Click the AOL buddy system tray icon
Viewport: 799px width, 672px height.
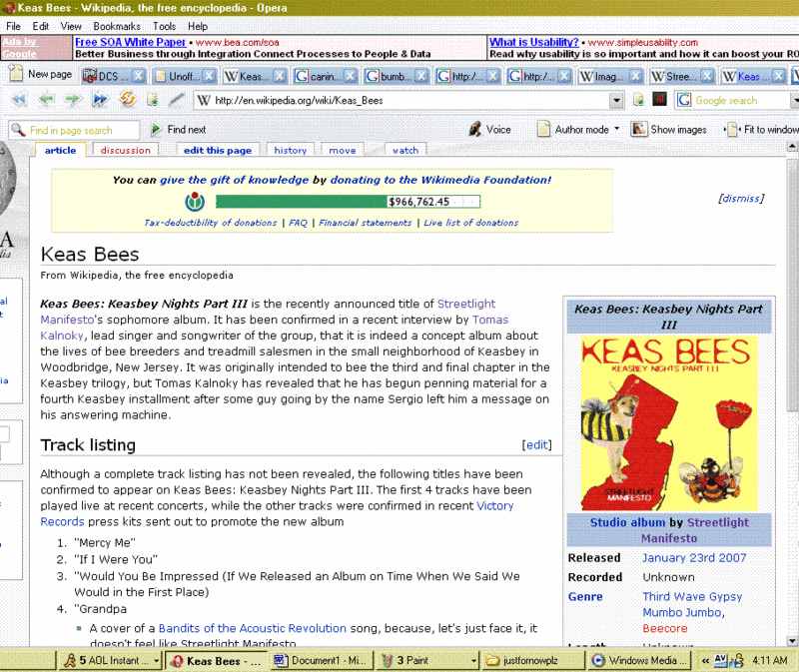click(x=736, y=661)
